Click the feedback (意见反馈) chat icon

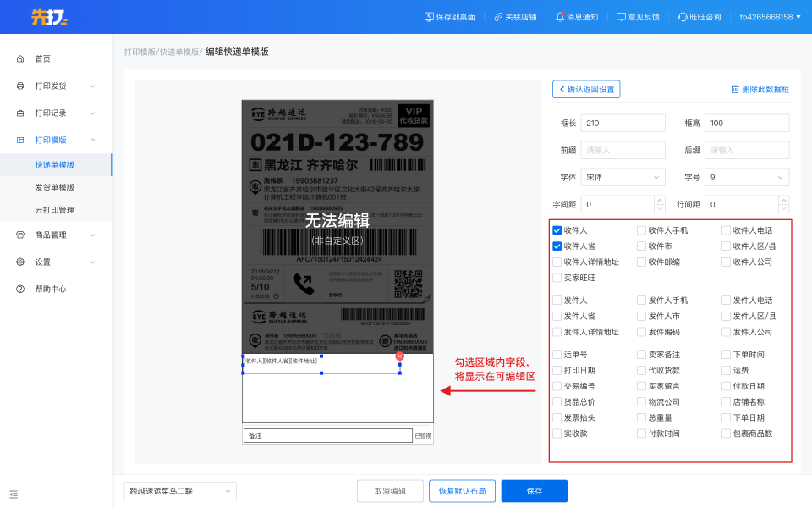pyautogui.click(x=621, y=17)
